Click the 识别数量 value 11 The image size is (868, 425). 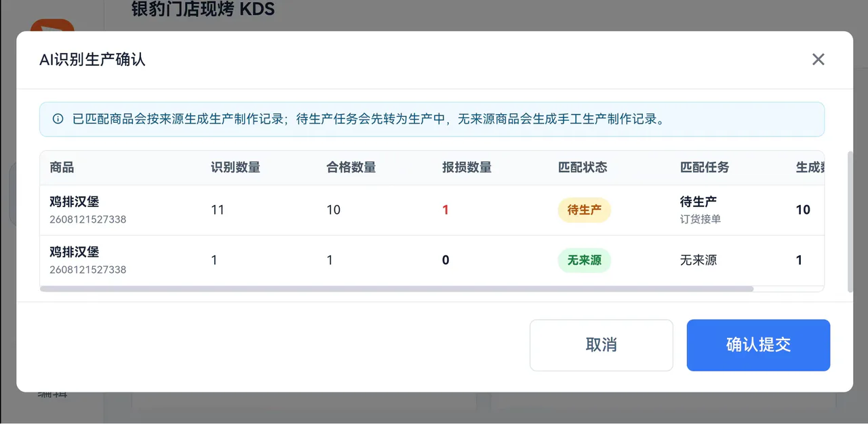tap(218, 210)
